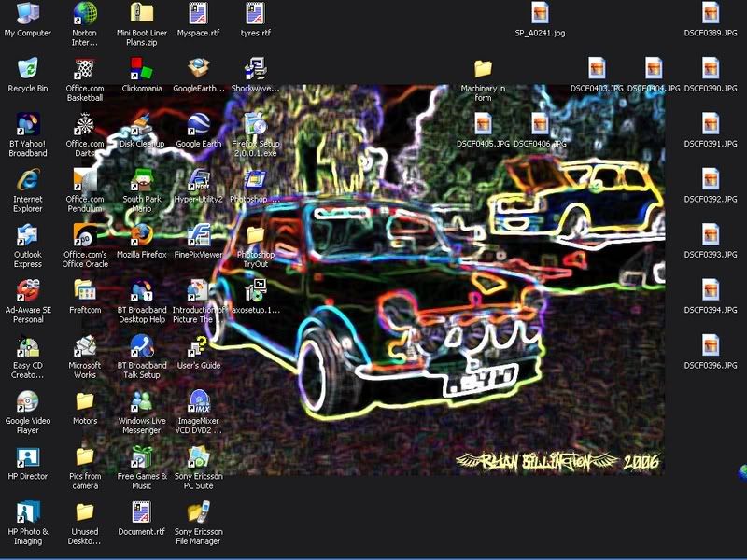Select Free Games & Music icon
747x560 pixels.
tap(142, 457)
